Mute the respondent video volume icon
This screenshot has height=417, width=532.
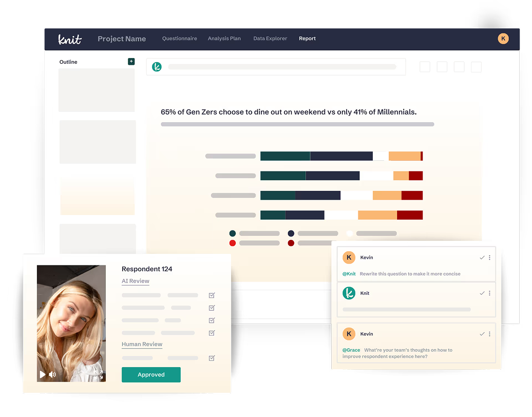(52, 374)
